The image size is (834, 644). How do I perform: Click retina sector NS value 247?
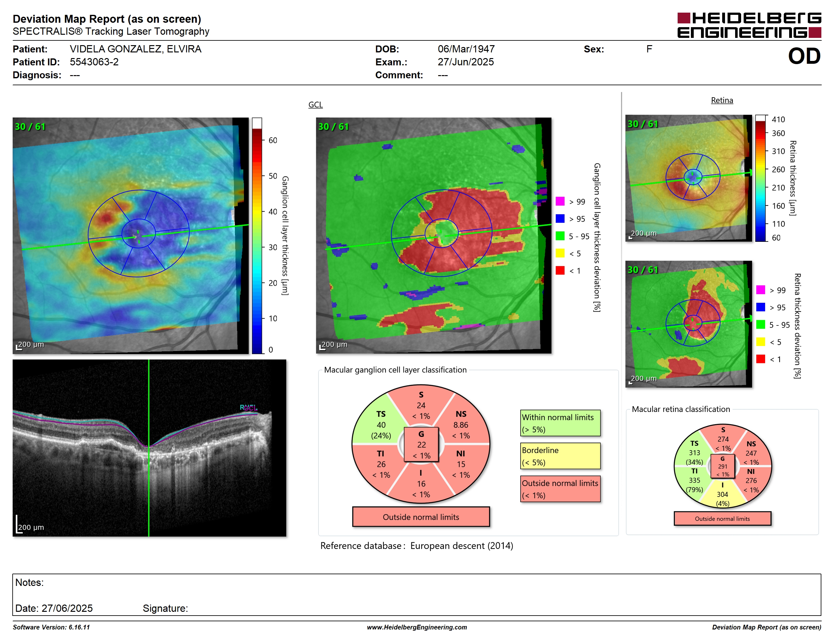tap(751, 453)
